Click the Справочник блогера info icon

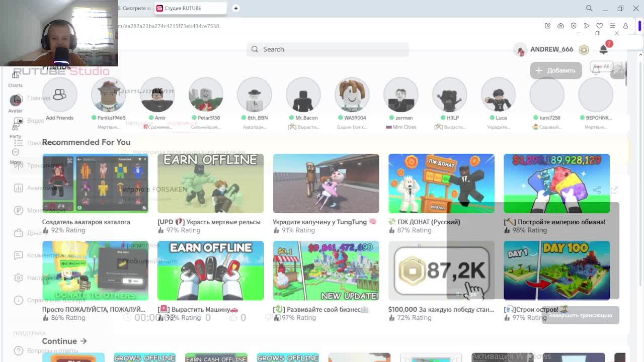[19, 300]
